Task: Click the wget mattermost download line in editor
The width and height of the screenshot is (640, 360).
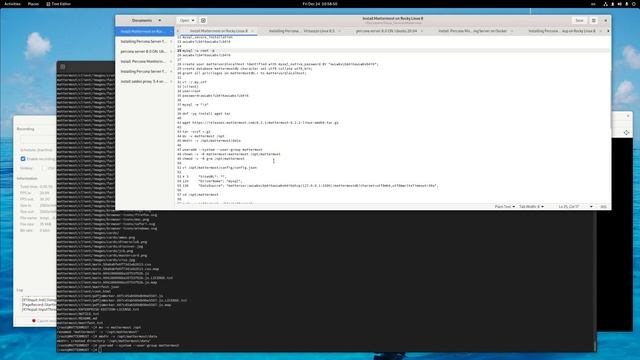Action: pyautogui.click(x=260, y=122)
